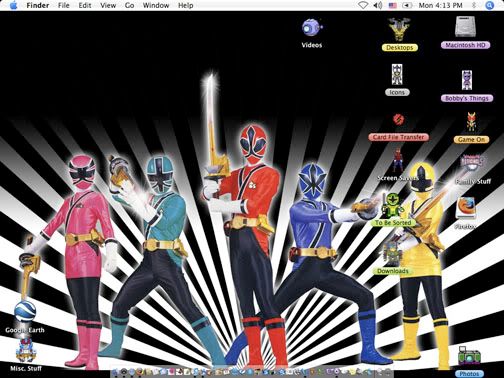Screen dimensions: 504x378
Task: Select the Google Earth icon
Action: 25,311
